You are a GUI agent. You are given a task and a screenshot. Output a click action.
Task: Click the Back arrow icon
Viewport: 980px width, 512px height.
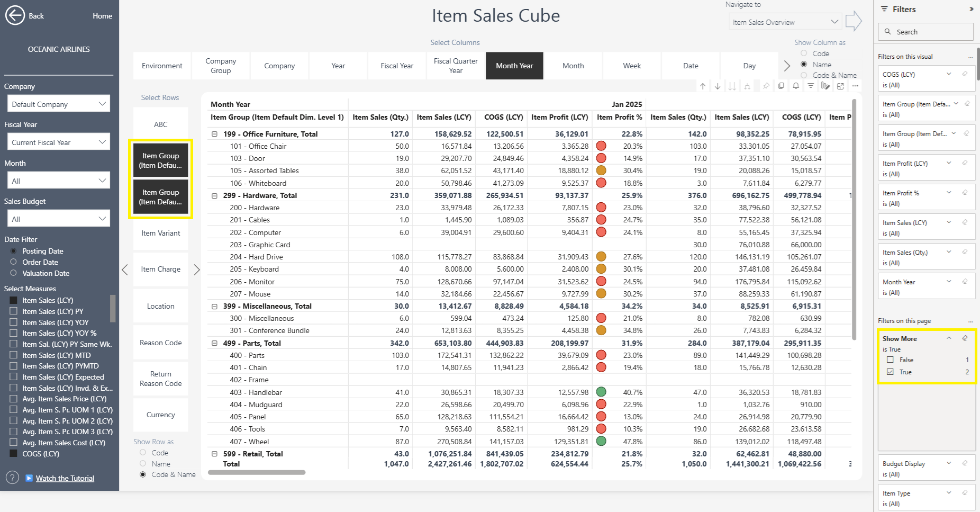[x=15, y=15]
